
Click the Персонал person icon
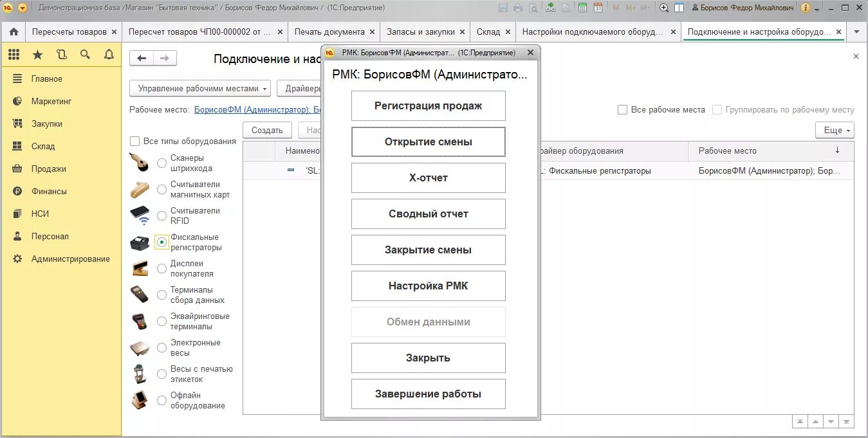[18, 236]
